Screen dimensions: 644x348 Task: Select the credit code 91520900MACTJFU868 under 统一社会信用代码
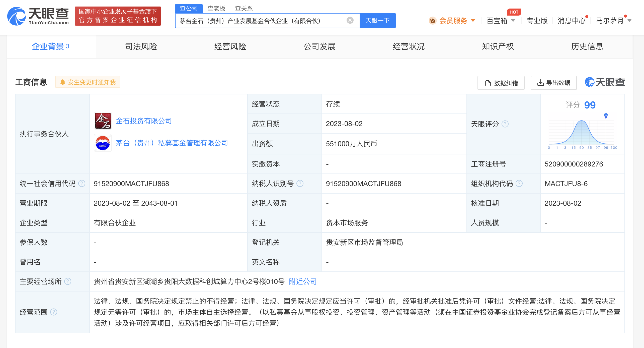pos(131,184)
